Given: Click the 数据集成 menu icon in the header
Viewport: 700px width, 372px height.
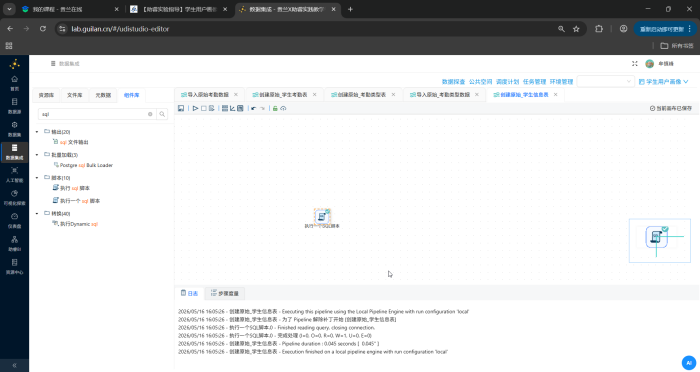Looking at the screenshot, I should tap(53, 64).
